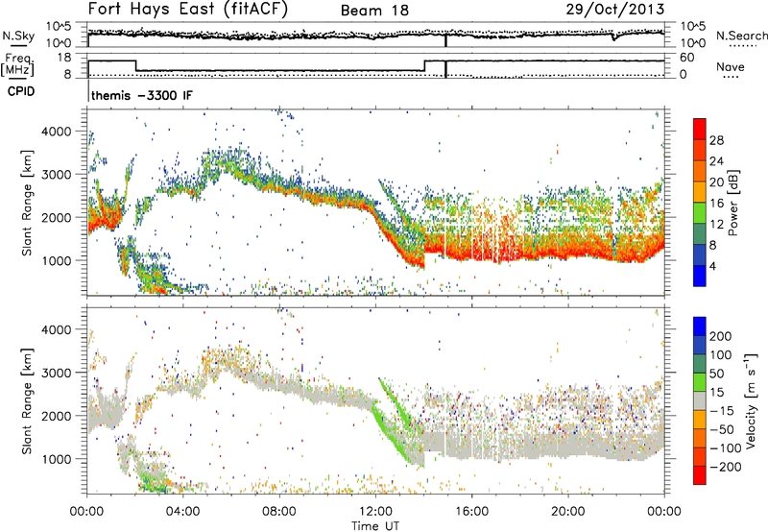Select the 'Beam 18' header text

[x=374, y=11]
